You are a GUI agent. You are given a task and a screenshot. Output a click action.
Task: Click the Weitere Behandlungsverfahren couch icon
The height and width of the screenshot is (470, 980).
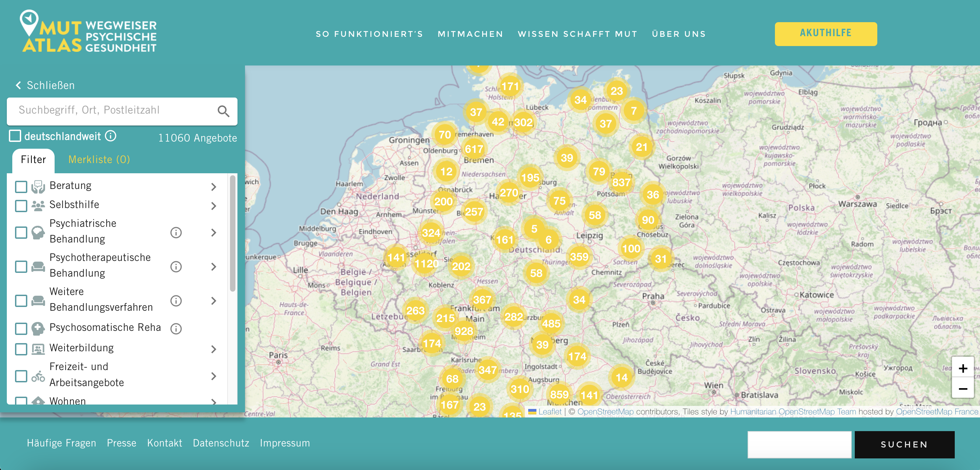click(38, 301)
